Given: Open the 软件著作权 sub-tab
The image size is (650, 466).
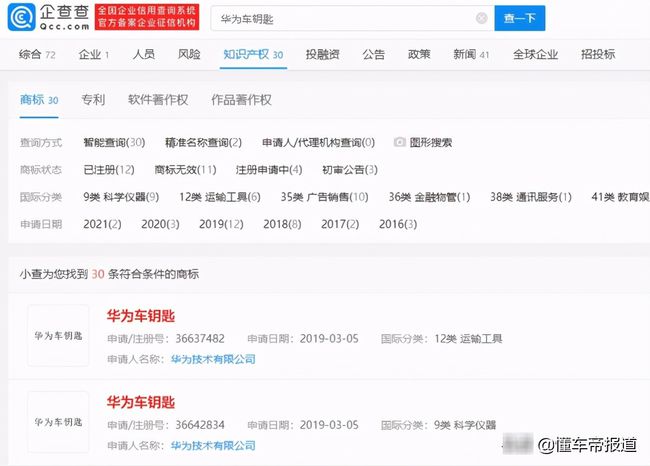Looking at the screenshot, I should tap(158, 100).
